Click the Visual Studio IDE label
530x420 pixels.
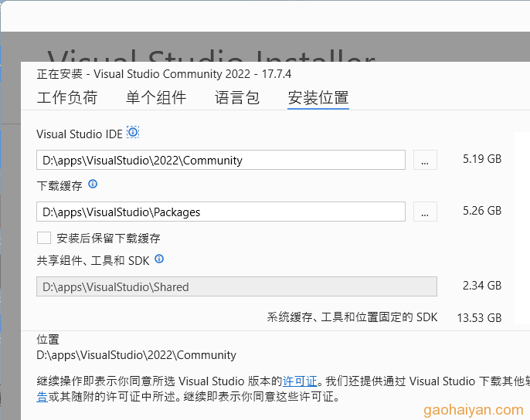point(80,134)
